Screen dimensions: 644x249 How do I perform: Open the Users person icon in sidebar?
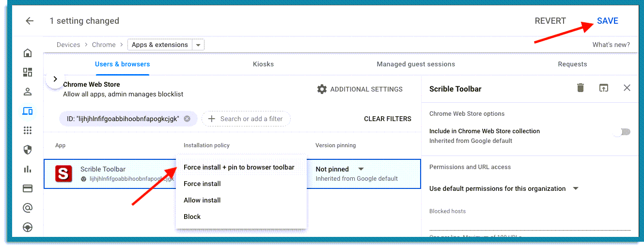click(x=28, y=92)
